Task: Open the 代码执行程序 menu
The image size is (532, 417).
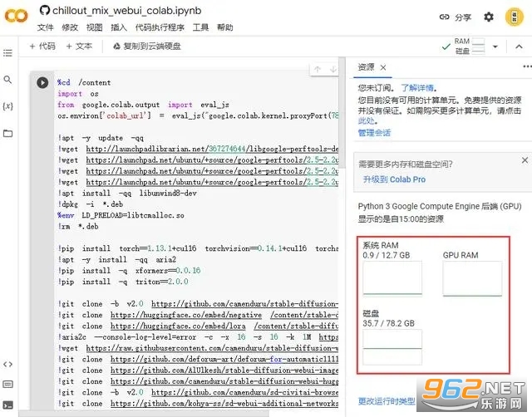Action: coord(160,27)
